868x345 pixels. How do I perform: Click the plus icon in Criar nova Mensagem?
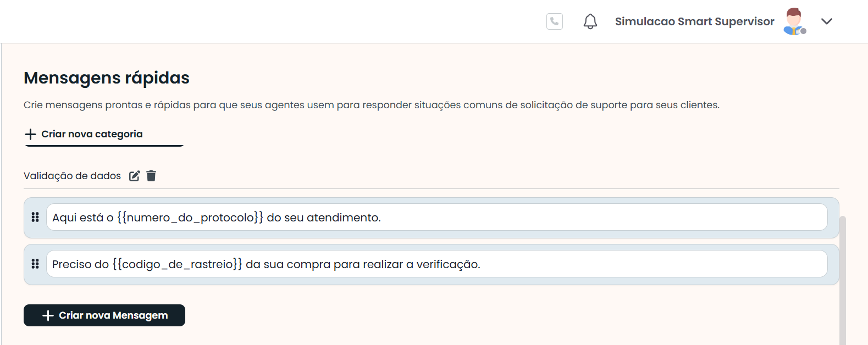click(x=48, y=315)
